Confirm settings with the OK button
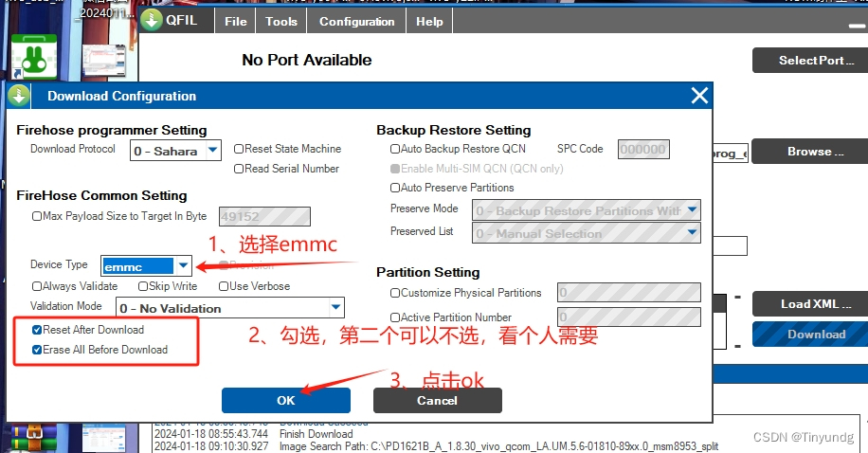 point(286,400)
